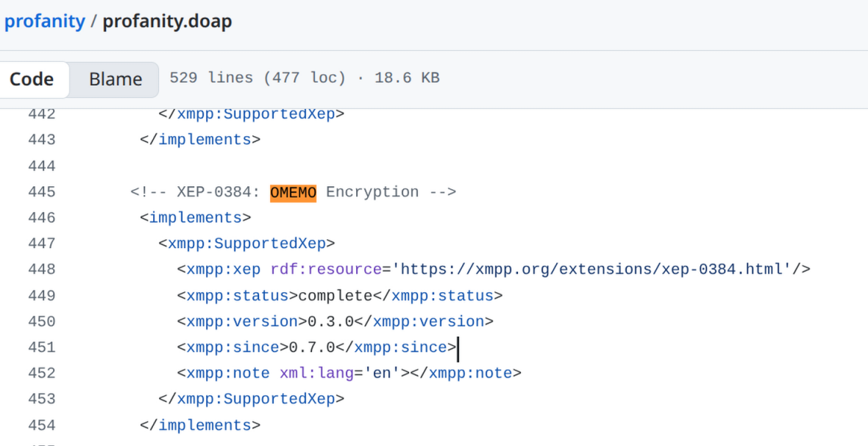This screenshot has width=868, height=446.
Task: Select empty line number 444
Action: (x=42, y=166)
